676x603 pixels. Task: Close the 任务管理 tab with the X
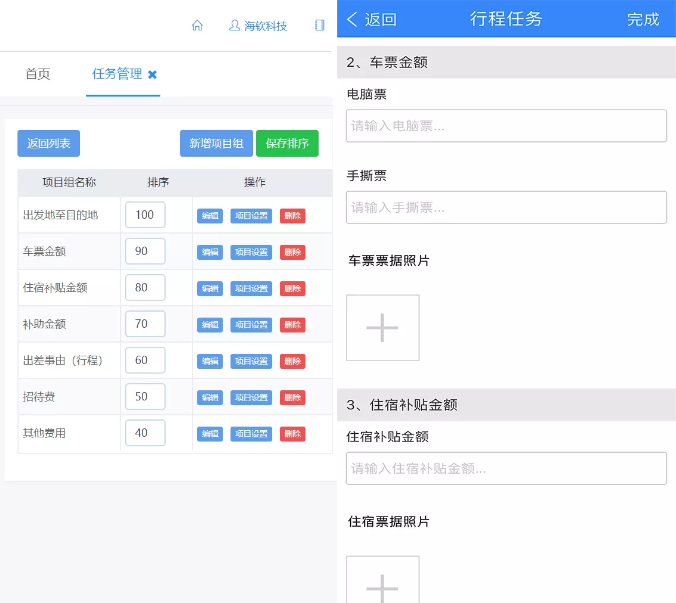coord(152,75)
